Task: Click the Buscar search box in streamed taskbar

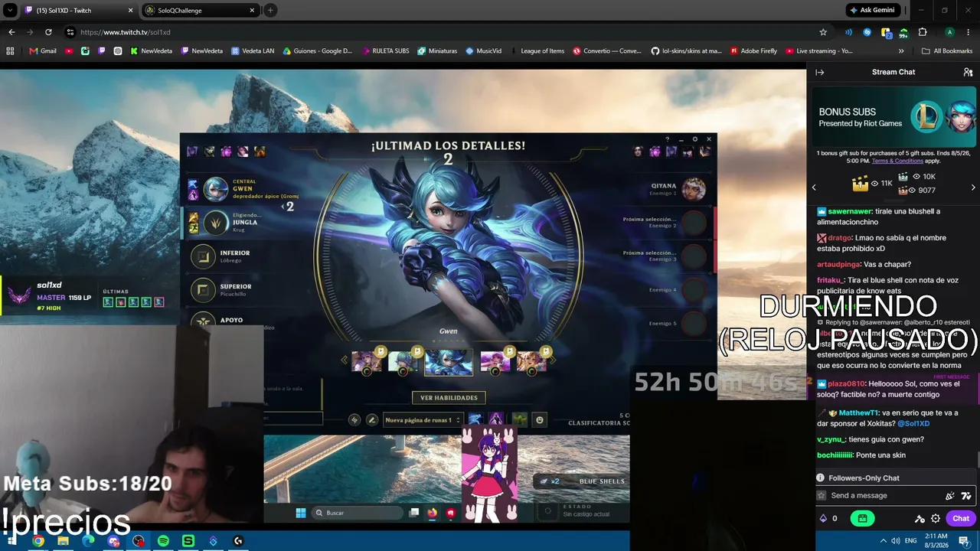Action: click(357, 513)
